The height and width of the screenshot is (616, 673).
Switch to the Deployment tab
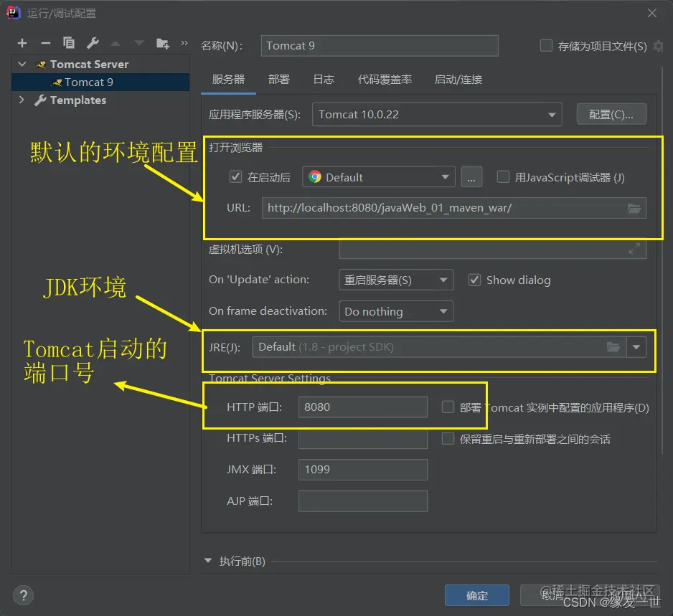click(279, 80)
